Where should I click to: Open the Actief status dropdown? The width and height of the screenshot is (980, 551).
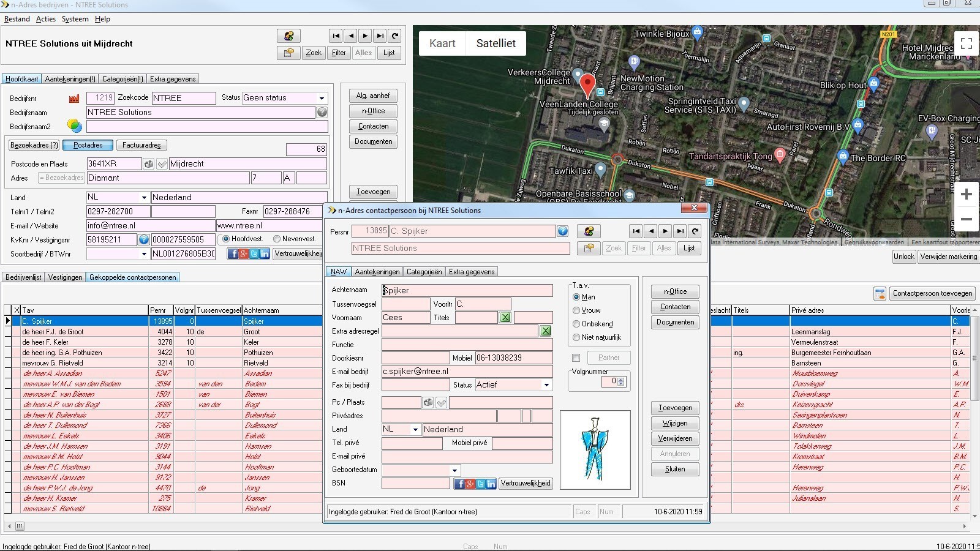click(546, 385)
